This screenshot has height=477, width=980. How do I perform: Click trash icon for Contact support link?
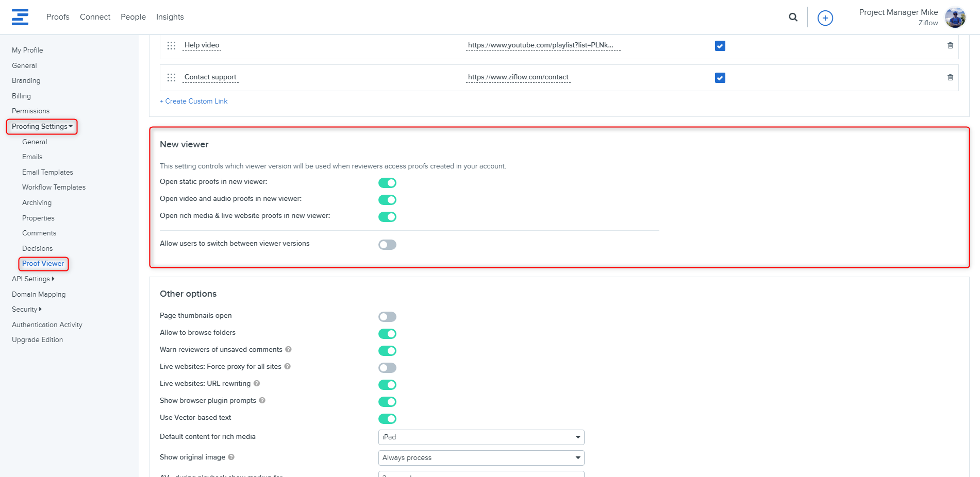(950, 77)
